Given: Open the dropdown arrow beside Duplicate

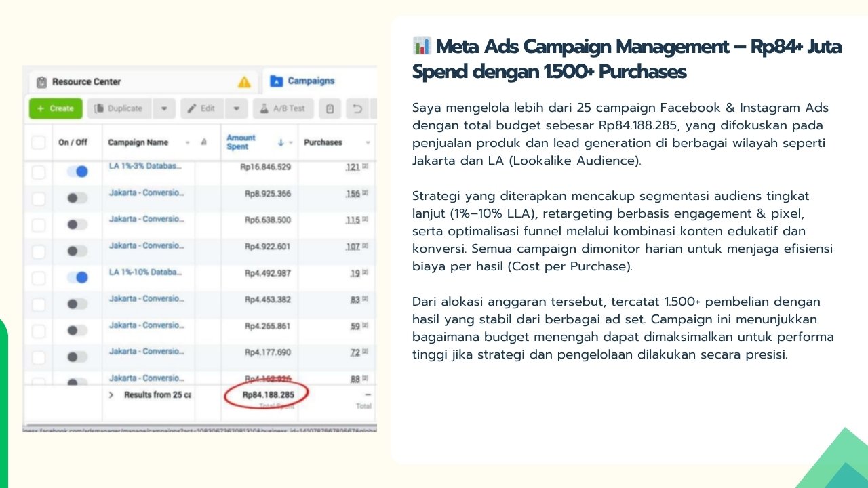Looking at the screenshot, I should coord(164,108).
